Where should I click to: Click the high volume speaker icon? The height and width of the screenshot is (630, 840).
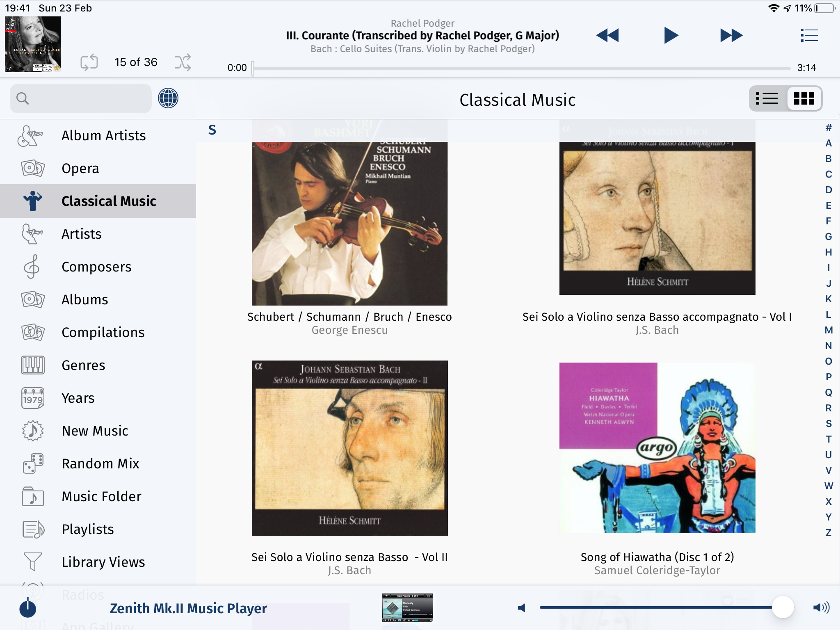(821, 607)
